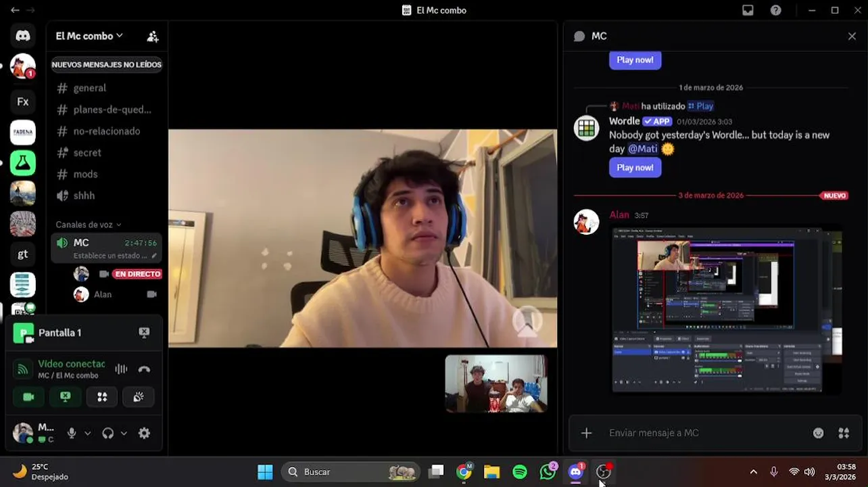Go back with the arrow at top left

[15, 10]
